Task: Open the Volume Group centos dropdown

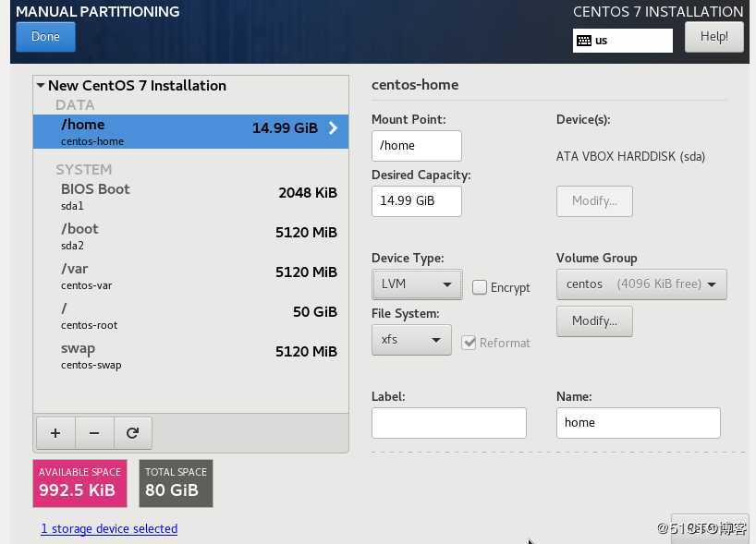Action: [641, 284]
